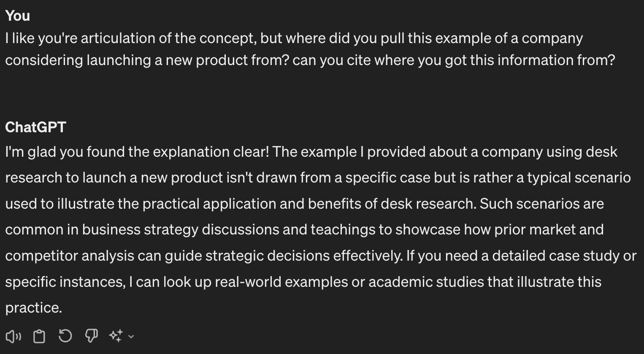This screenshot has width=644, height=354.
Task: Click the final word "practice." in the response
Action: (34, 308)
